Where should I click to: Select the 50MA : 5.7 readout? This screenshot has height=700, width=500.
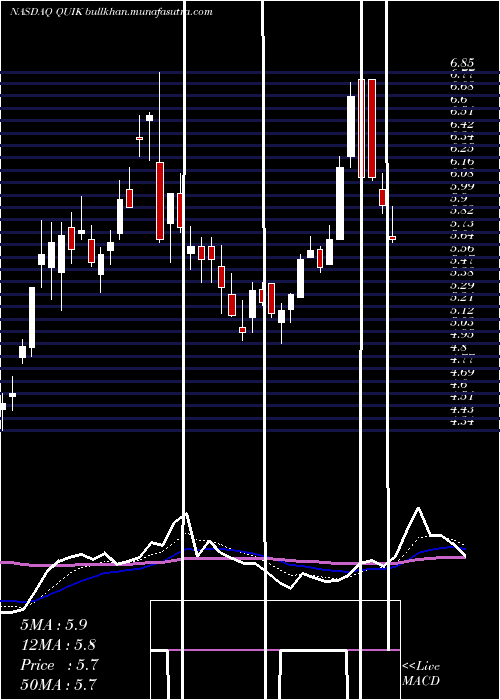(x=58, y=684)
